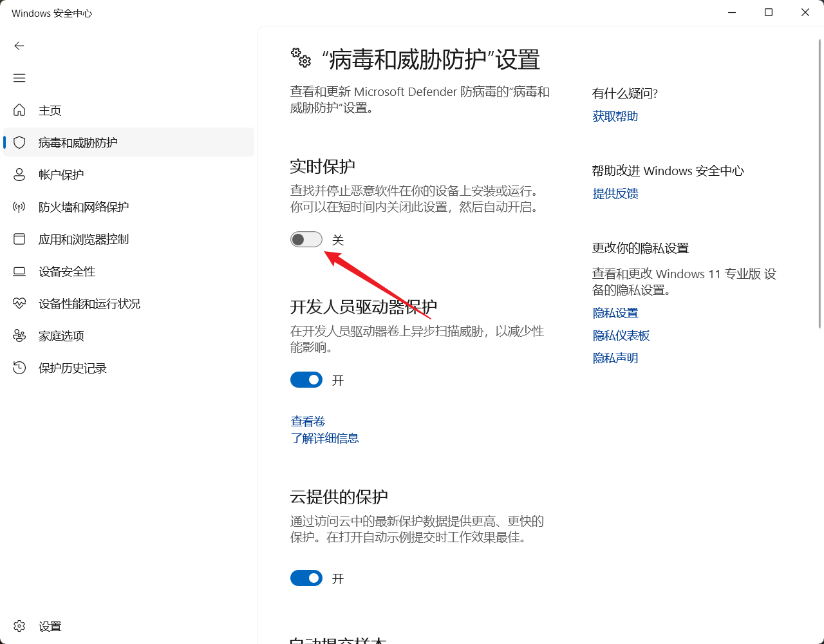Open 家庭选项 in the sidebar
The image size is (824, 644).
click(x=129, y=336)
